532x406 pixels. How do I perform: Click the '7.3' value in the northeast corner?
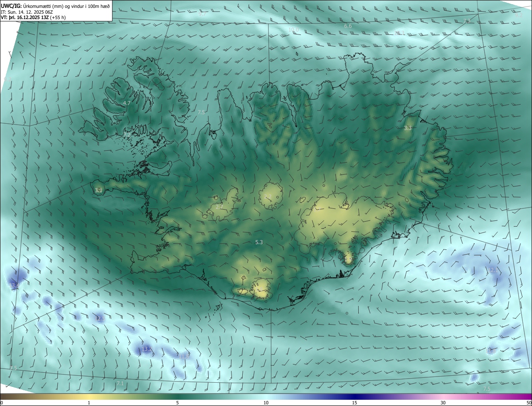(x=467, y=21)
